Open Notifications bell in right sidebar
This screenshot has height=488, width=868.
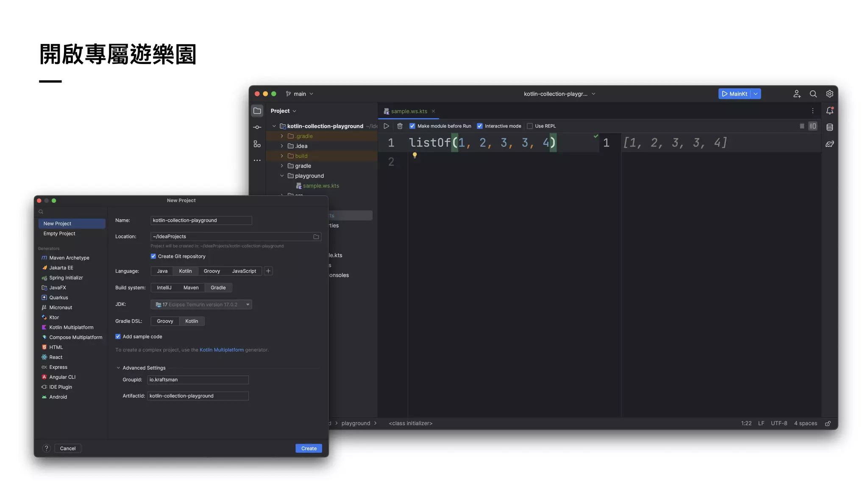coord(829,111)
